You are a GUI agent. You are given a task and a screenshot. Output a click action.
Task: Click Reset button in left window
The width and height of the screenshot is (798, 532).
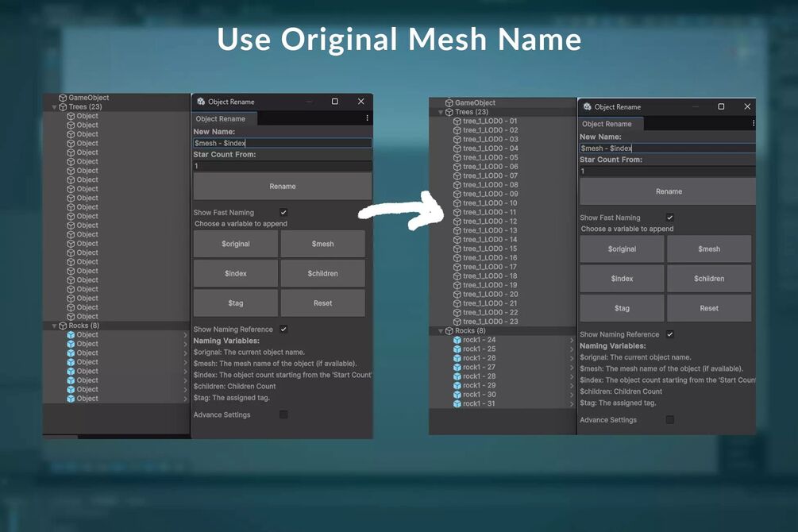click(x=322, y=303)
